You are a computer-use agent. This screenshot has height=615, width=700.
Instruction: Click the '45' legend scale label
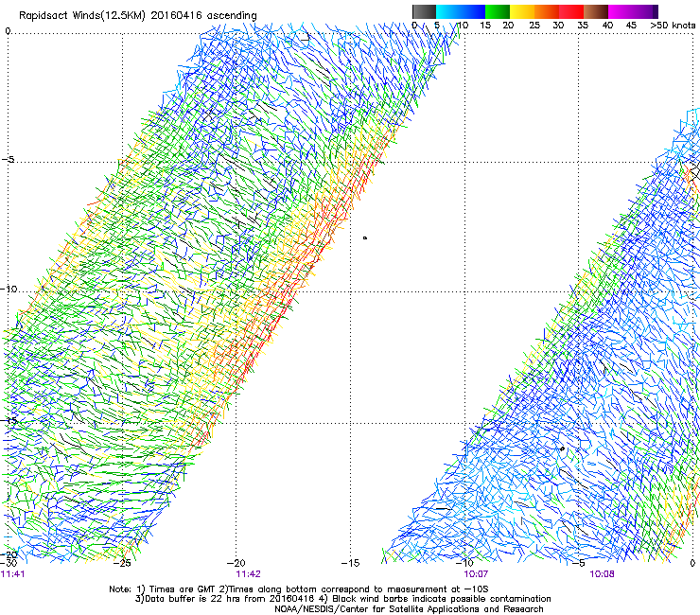631,25
